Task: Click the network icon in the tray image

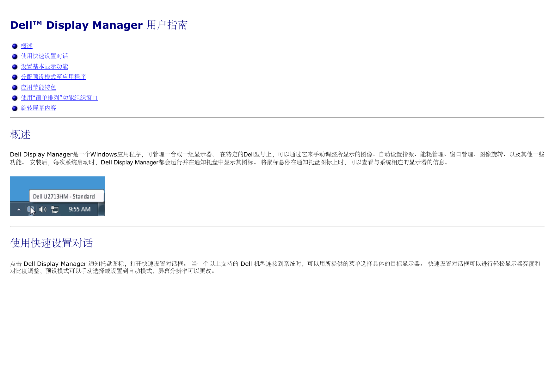Action: pyautogui.click(x=55, y=210)
